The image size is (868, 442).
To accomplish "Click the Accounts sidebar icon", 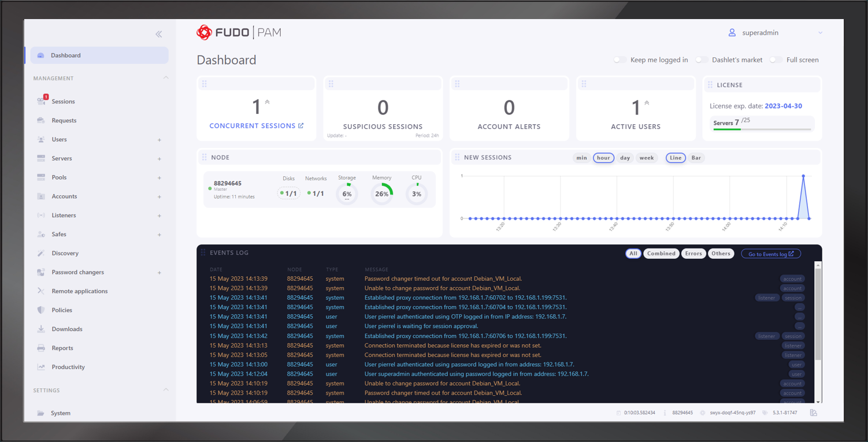I will tap(41, 196).
